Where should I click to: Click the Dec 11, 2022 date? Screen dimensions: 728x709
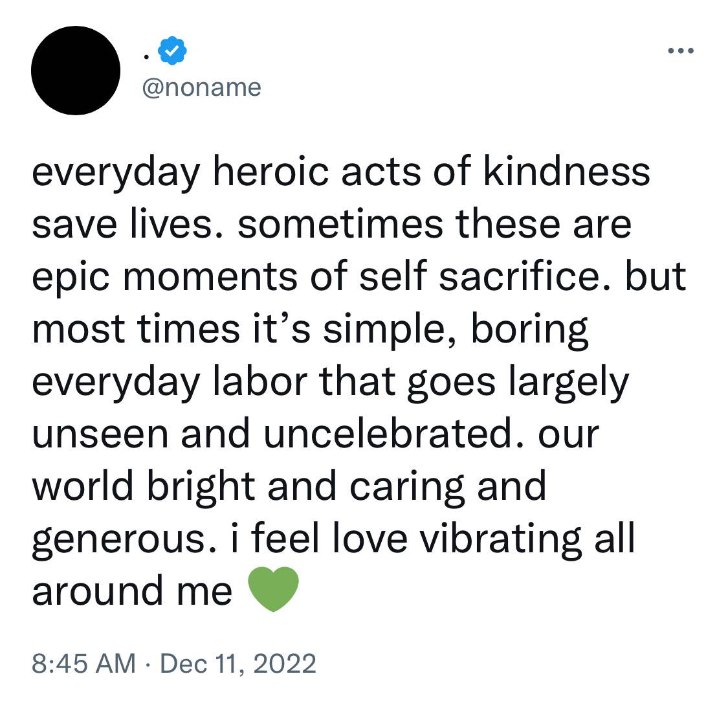point(238,664)
